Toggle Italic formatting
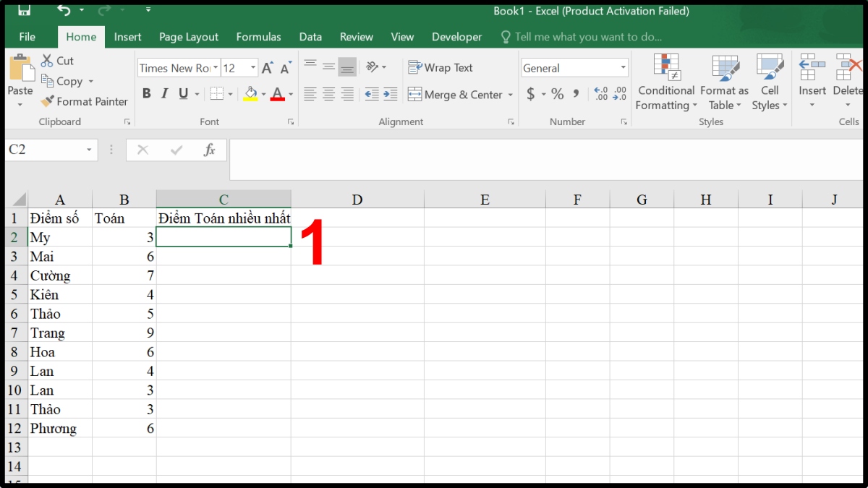868x488 pixels. tap(165, 94)
